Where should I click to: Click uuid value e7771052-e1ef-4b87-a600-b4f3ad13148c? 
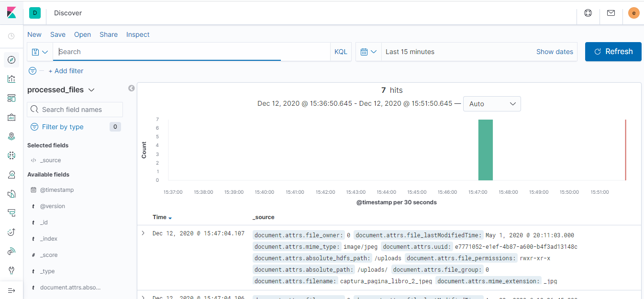(x=516, y=247)
